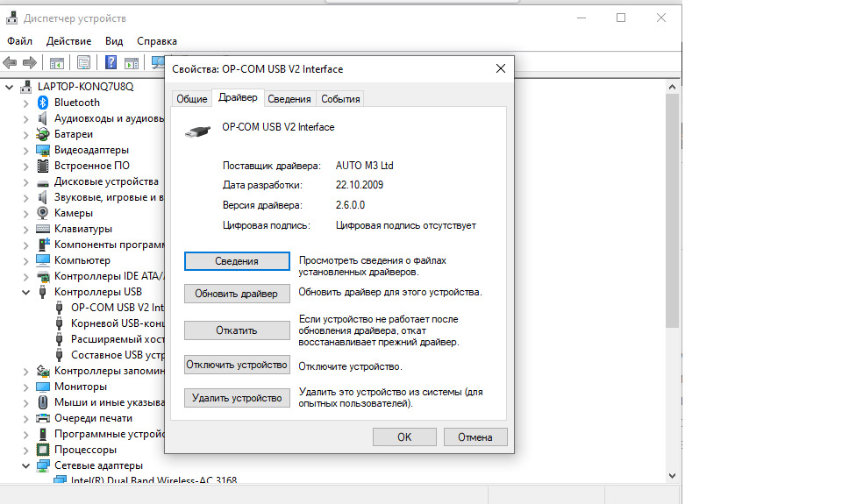The height and width of the screenshot is (504, 842).
Task: Click the Удалить устройство button
Action: click(237, 398)
